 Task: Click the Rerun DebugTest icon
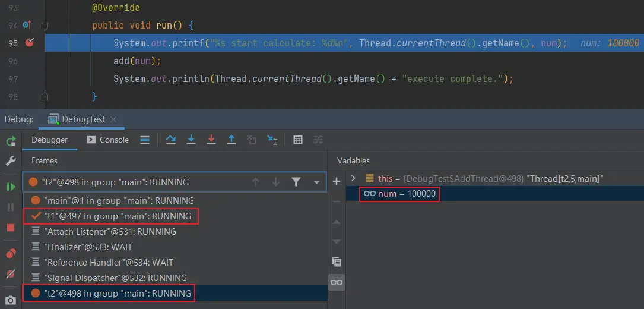[11, 141]
